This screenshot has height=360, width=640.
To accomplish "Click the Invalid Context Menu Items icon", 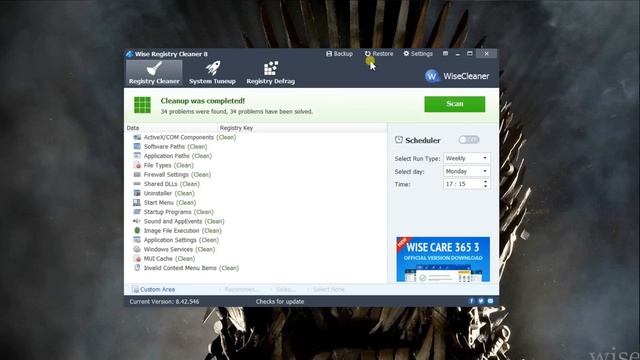I will [137, 268].
